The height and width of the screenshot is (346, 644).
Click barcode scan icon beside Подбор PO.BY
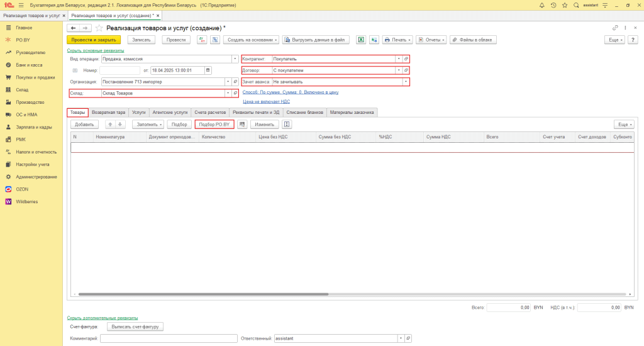pos(242,125)
